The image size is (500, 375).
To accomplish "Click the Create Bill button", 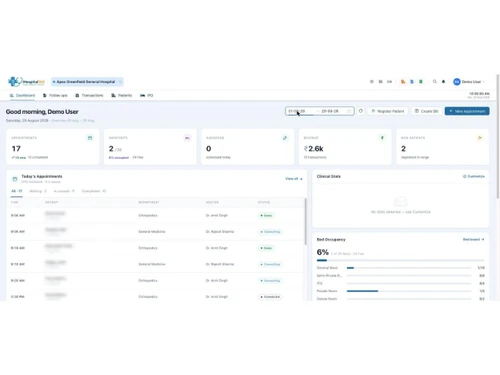I will pyautogui.click(x=426, y=111).
